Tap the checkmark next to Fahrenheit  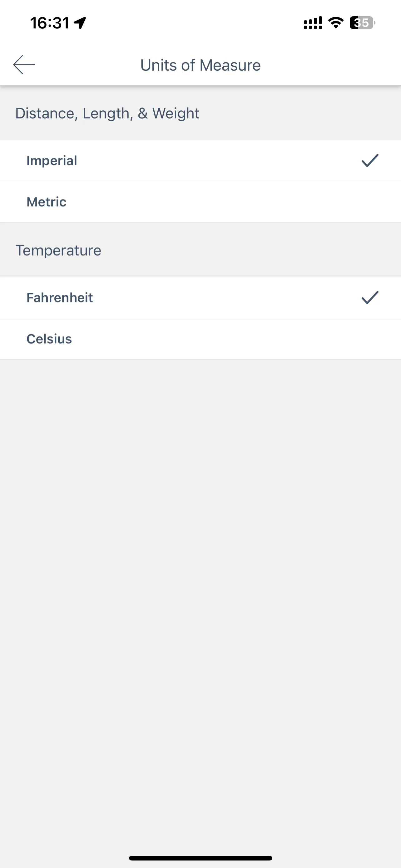click(370, 297)
